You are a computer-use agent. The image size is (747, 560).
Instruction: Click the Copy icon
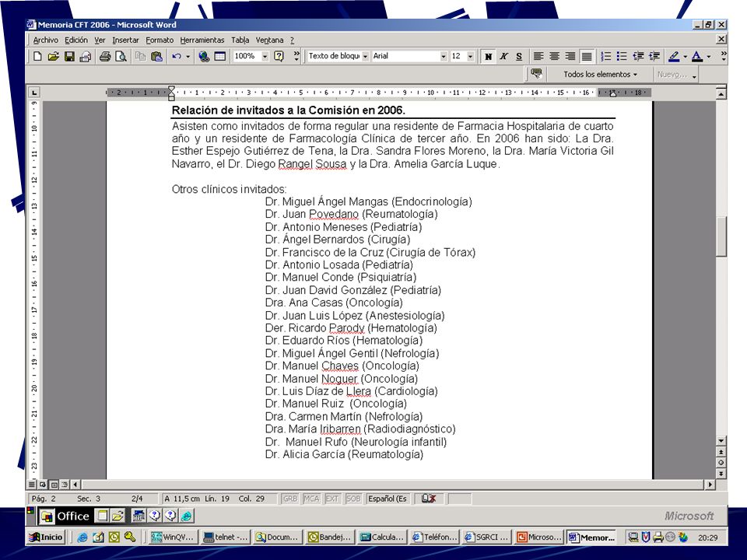pos(140,57)
